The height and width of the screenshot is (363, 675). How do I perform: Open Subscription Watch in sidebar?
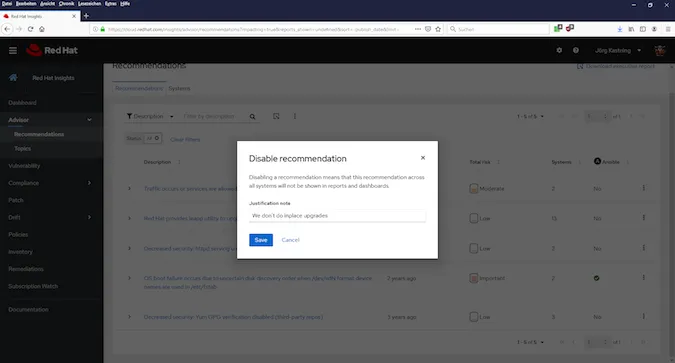coord(33,286)
